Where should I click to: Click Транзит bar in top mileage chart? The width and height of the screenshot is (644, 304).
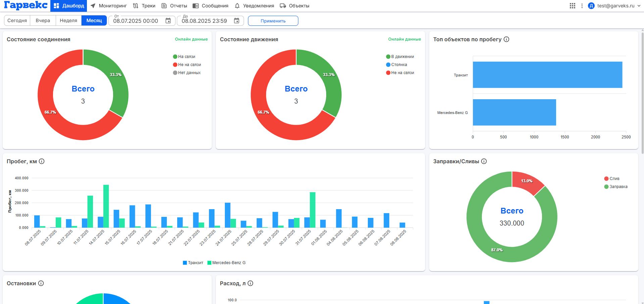coord(547,75)
